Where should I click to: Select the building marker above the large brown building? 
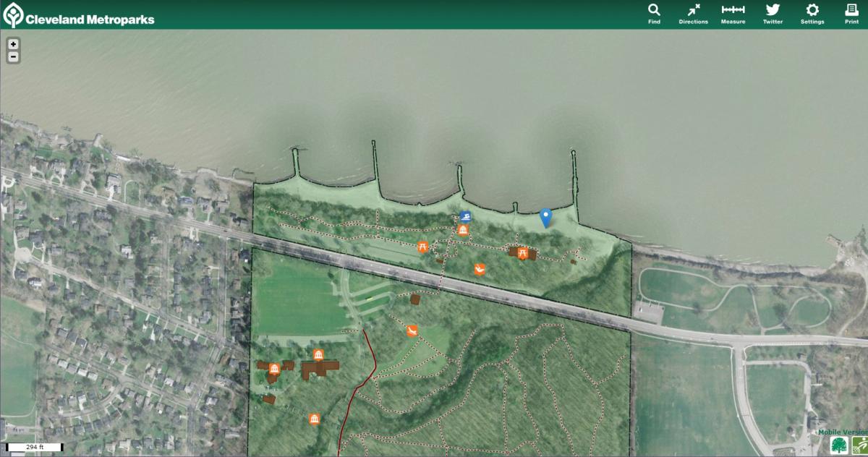point(318,355)
